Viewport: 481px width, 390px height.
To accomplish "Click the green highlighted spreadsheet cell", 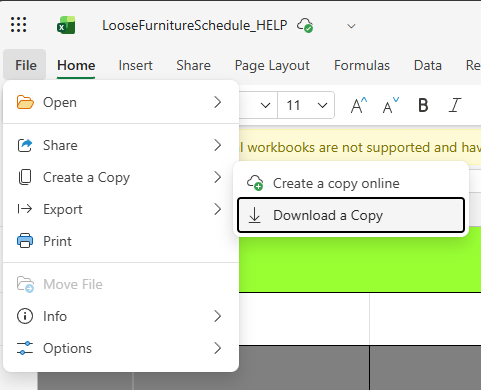I will [360, 263].
